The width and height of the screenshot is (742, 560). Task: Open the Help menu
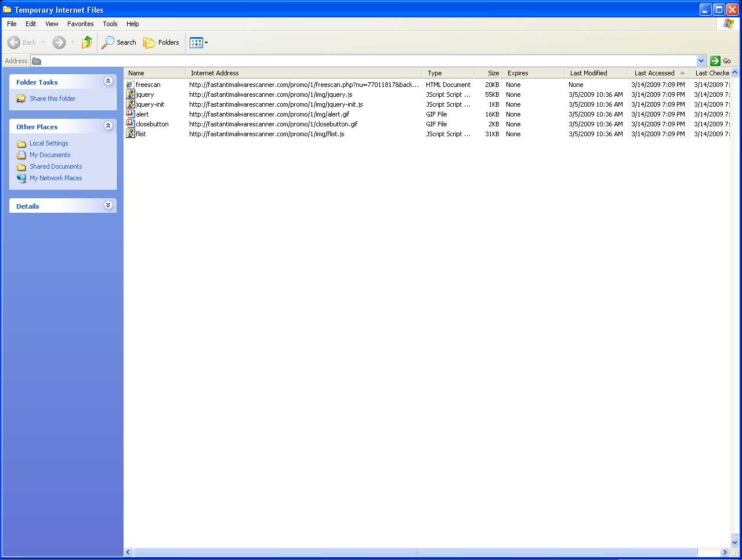[133, 24]
